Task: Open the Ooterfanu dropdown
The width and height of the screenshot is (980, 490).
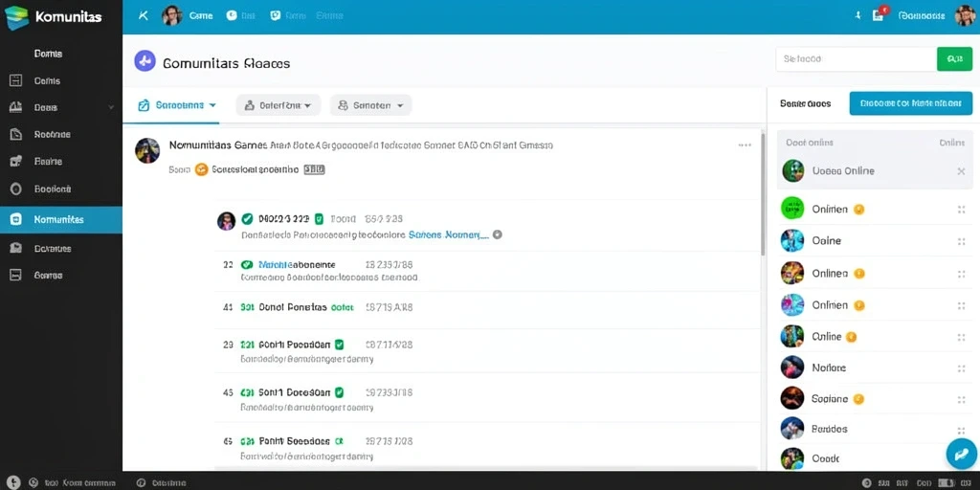Action: coord(278,105)
